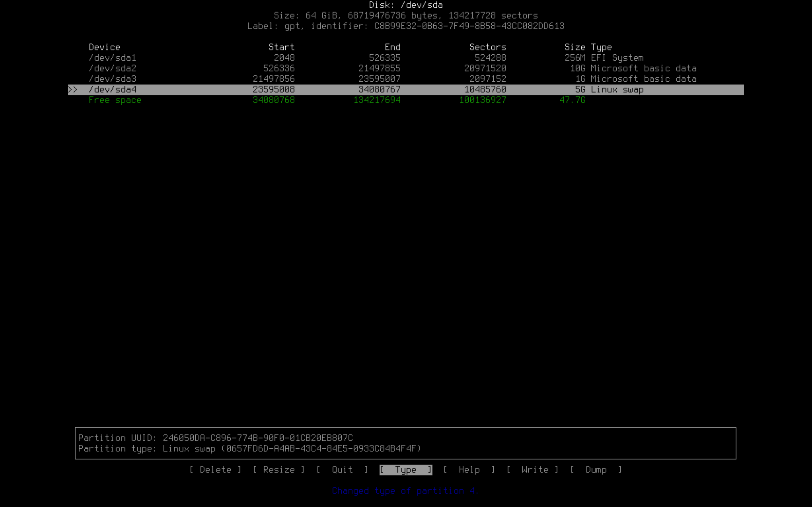
Task: Choose the Dump menu option
Action: pos(595,470)
